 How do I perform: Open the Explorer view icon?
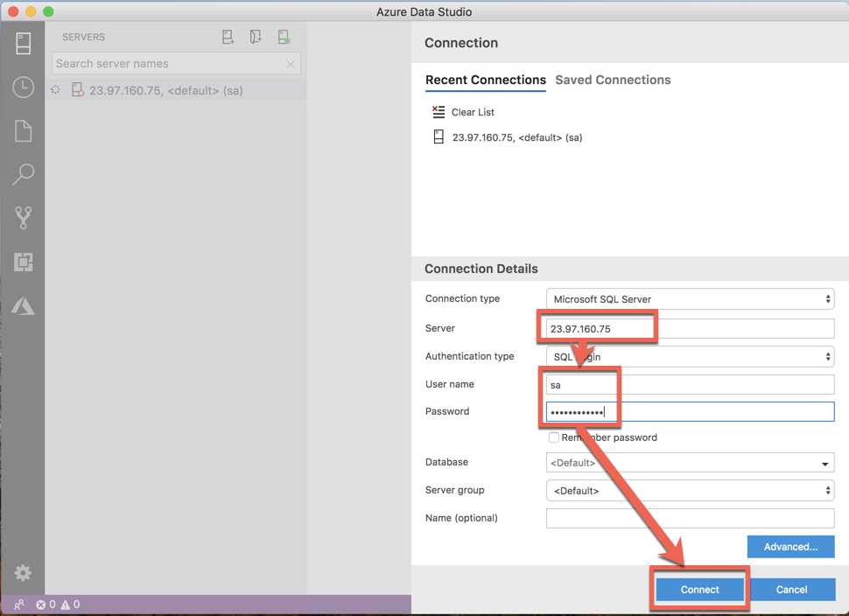tap(21, 131)
